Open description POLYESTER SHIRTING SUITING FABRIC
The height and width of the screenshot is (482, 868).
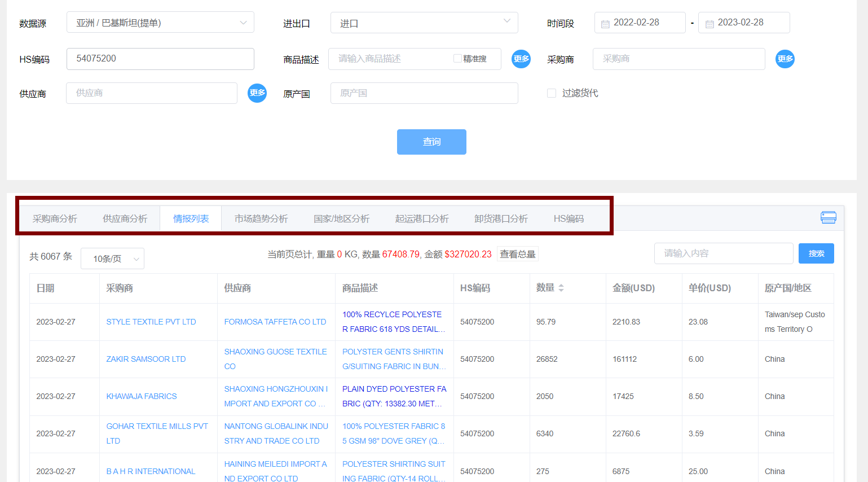point(394,471)
